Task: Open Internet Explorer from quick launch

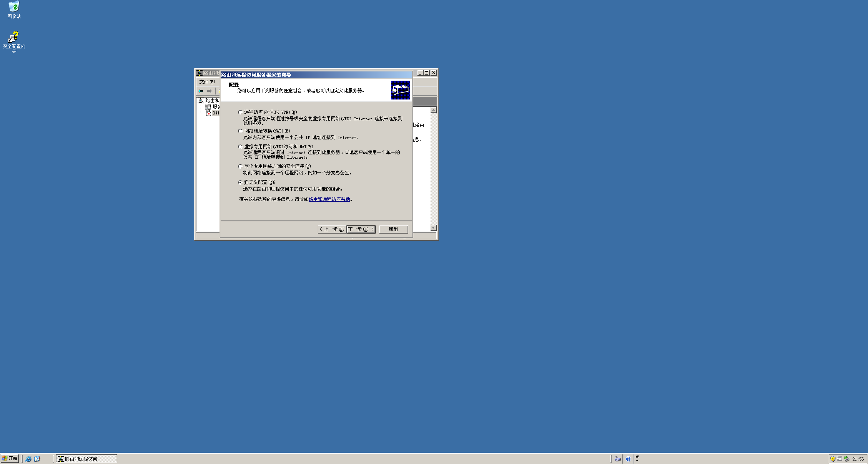Action: (28, 459)
